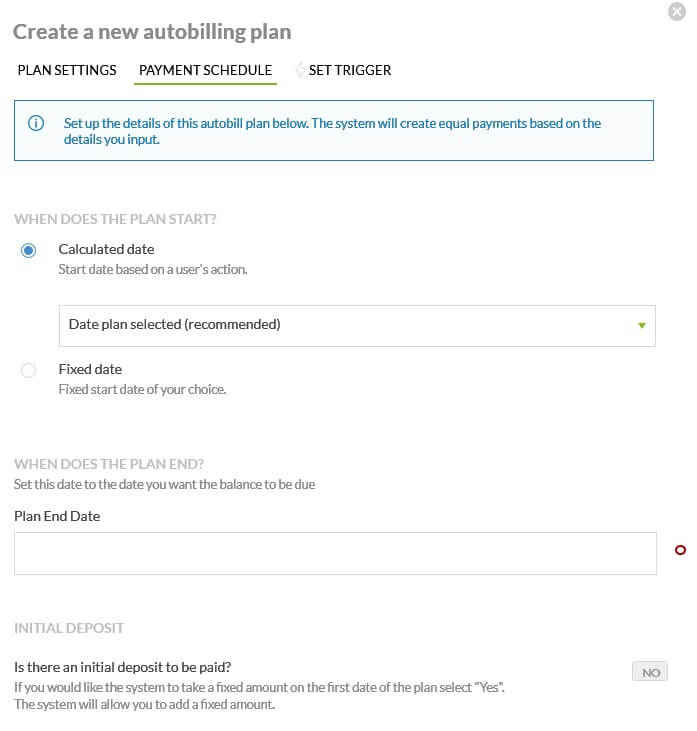
Task: Go to the Set Trigger tab
Action: click(350, 71)
